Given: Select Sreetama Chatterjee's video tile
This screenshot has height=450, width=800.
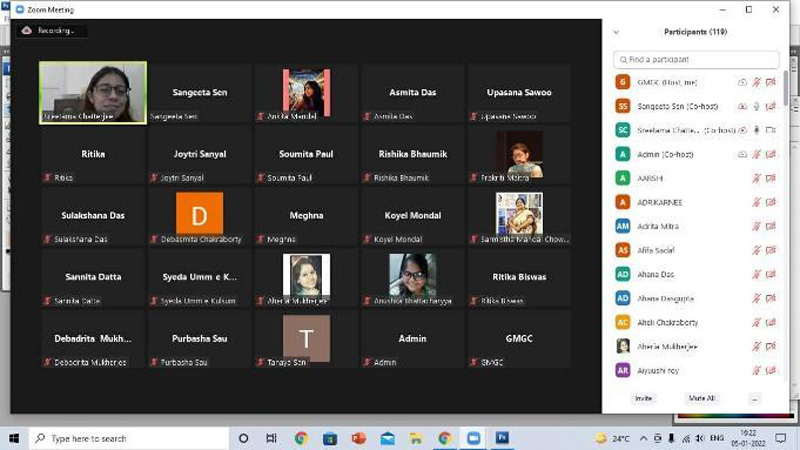Looking at the screenshot, I should 92,93.
